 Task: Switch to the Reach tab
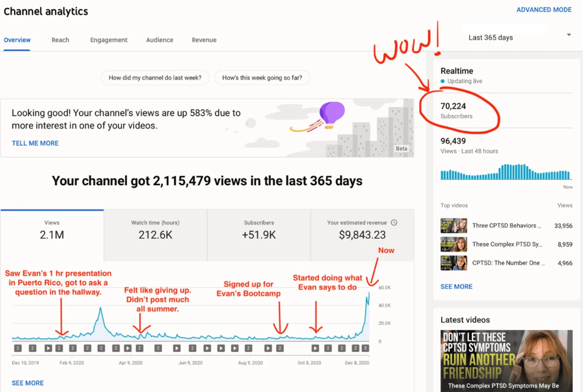pos(60,40)
